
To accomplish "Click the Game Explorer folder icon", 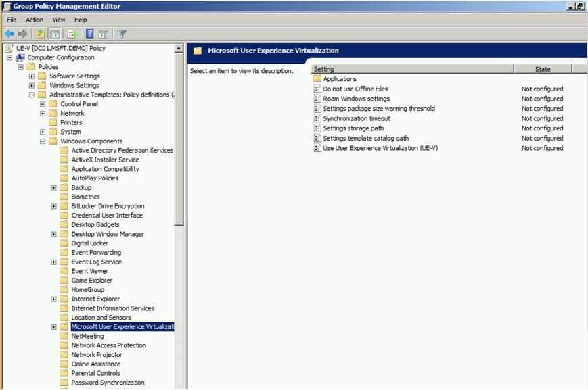I will pos(64,281).
